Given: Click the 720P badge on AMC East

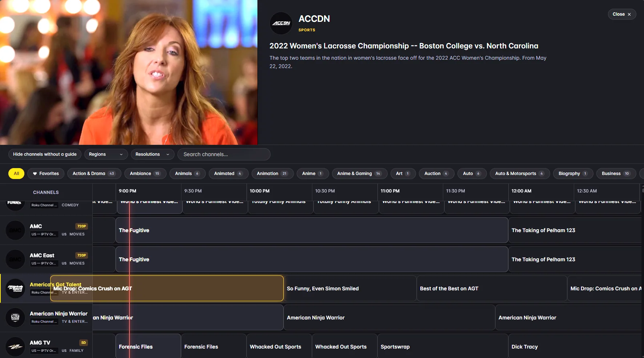Looking at the screenshot, I should [x=81, y=255].
